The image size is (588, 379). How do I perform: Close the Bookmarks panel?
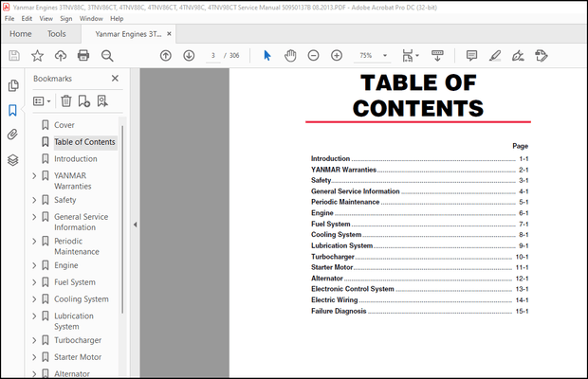[115, 79]
